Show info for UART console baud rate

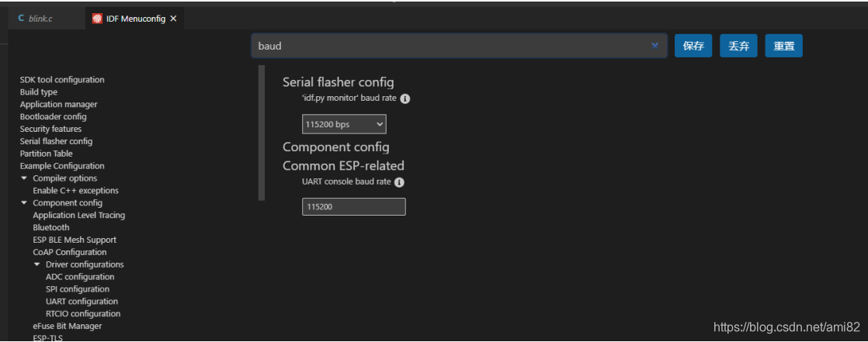(x=399, y=181)
